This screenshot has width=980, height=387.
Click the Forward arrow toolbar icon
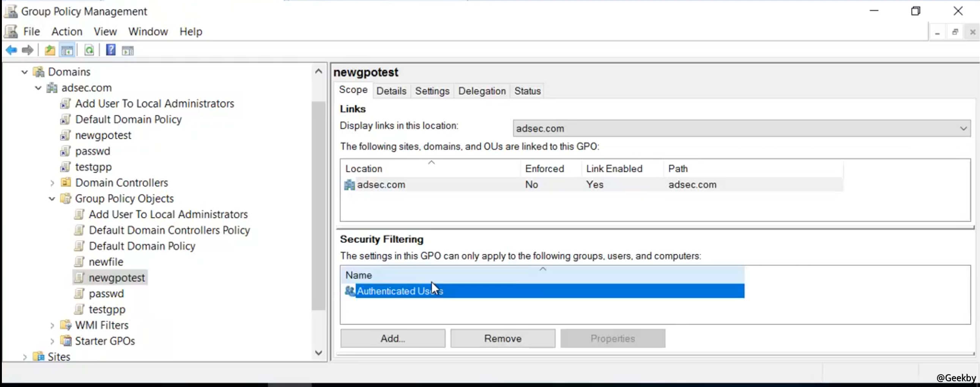click(x=28, y=50)
